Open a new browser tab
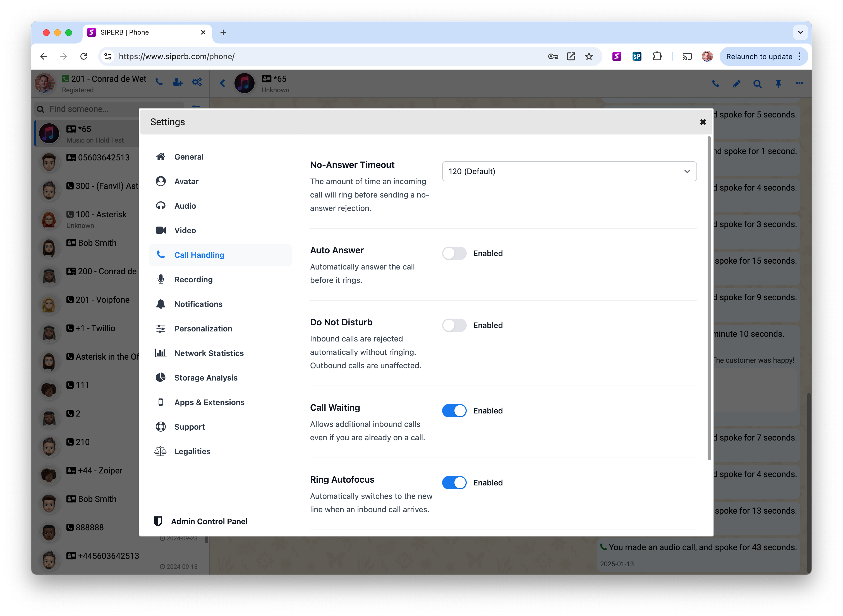 [223, 32]
